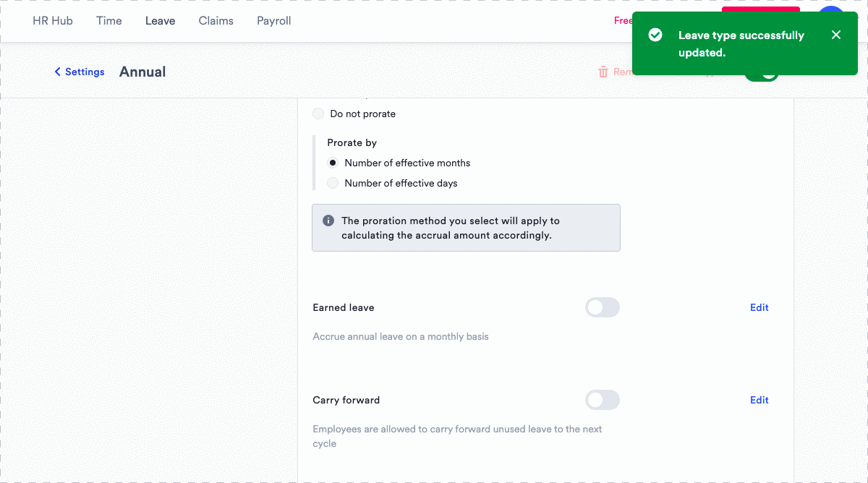Edit the Carry forward settings

tap(759, 400)
